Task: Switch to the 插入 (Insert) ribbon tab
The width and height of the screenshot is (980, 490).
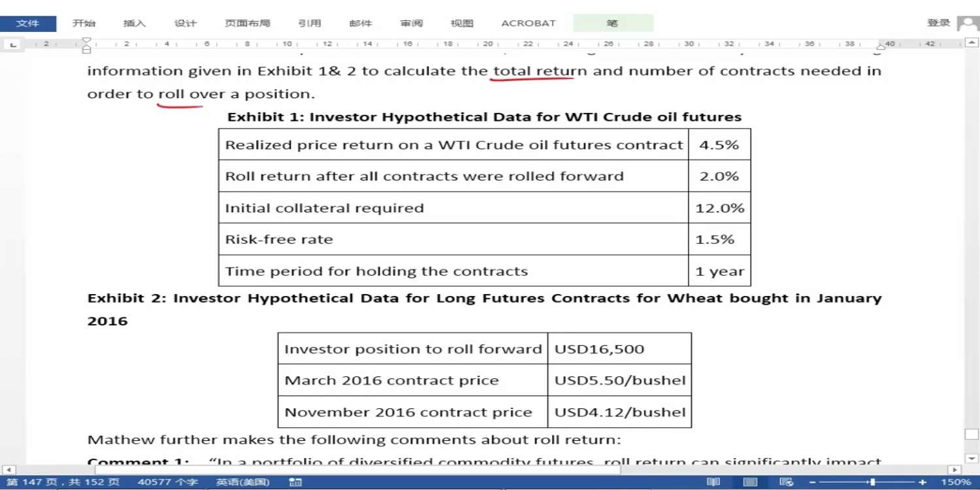Action: 135,24
